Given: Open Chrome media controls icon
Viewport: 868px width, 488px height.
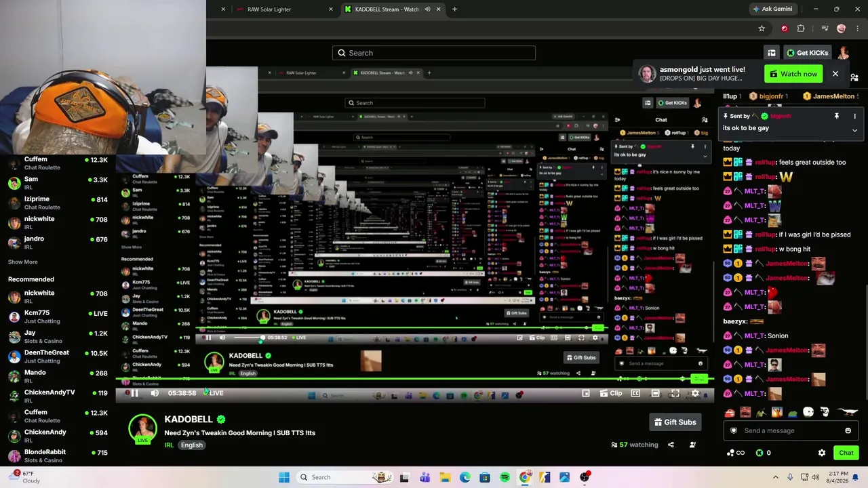Looking at the screenshot, I should coord(825,28).
